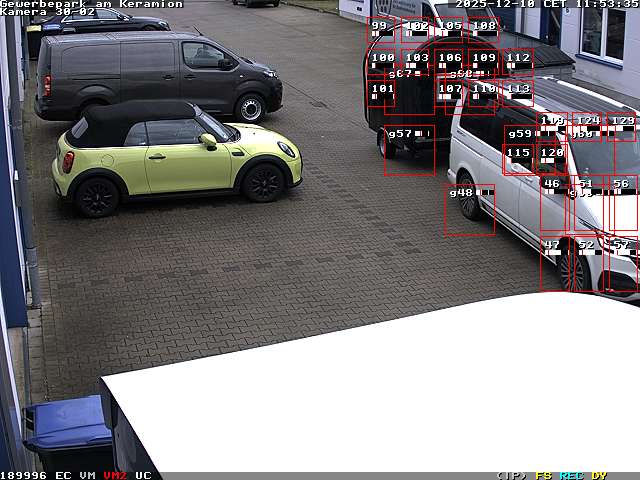Click the white VM status indicator
The width and height of the screenshot is (640, 480).
tap(88, 475)
